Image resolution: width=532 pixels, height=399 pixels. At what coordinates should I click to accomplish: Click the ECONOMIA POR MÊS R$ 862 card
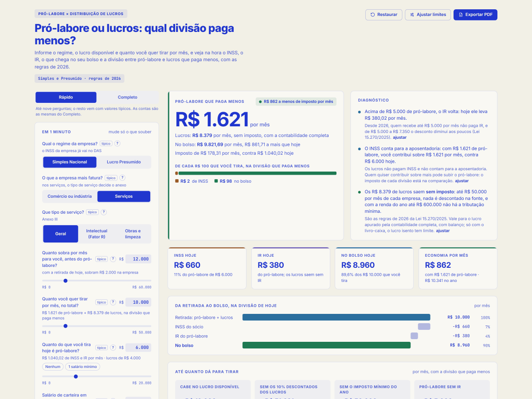(458, 269)
